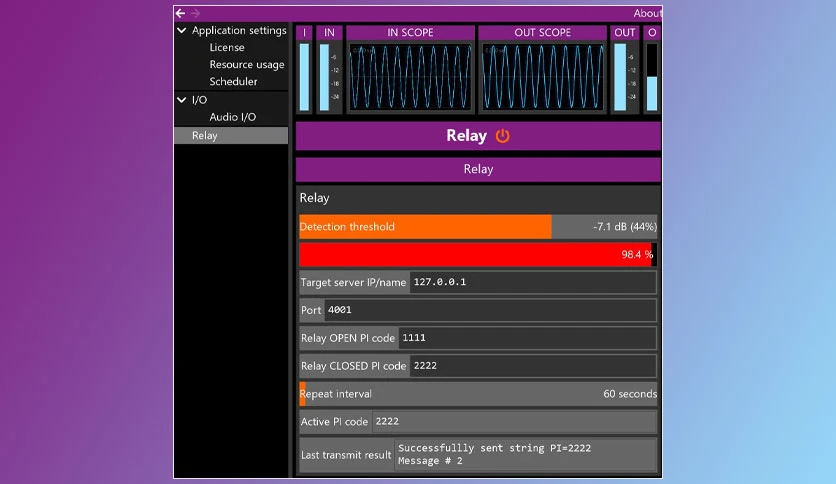Click the Last transmit result text box
836x484 pixels.
[x=525, y=455]
